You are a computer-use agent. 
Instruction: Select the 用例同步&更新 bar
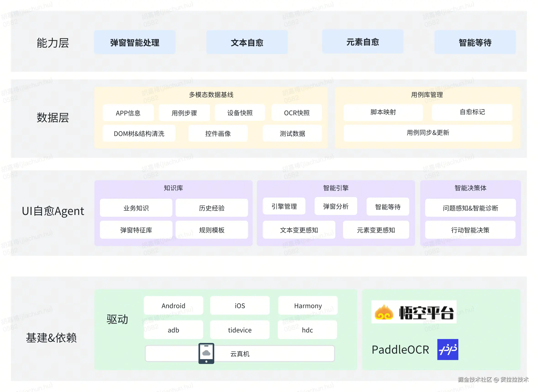428,133
